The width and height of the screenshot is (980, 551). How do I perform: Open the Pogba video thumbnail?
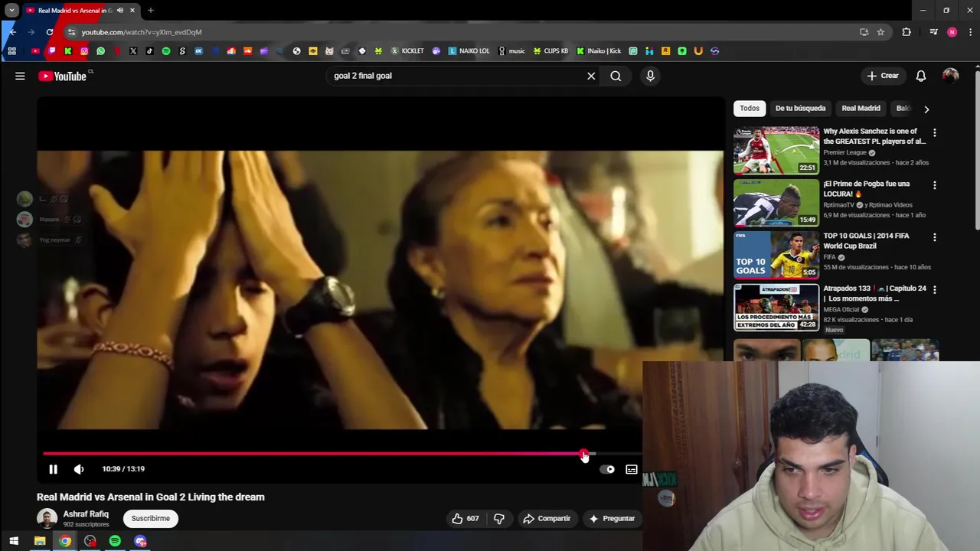(x=776, y=203)
